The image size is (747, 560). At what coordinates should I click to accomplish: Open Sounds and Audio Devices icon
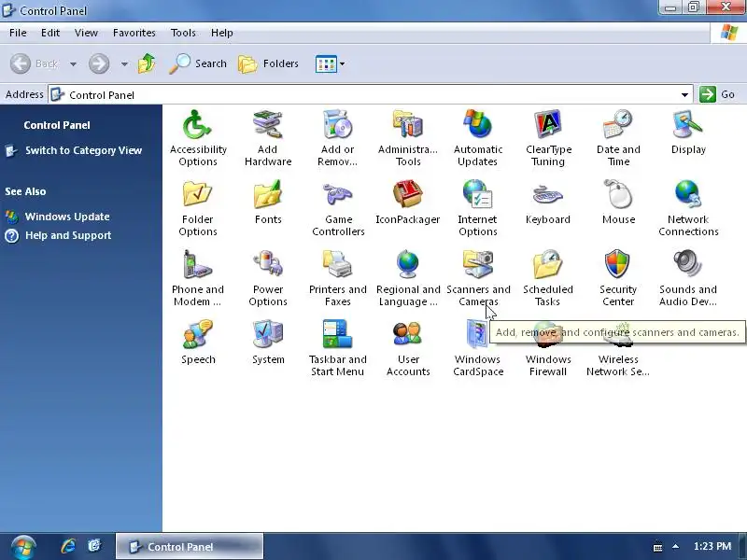(x=688, y=264)
